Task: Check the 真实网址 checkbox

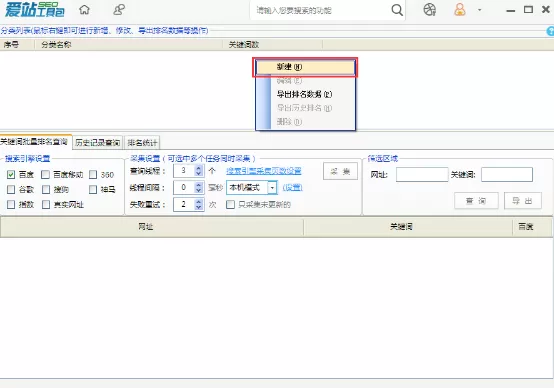Action: tap(46, 205)
